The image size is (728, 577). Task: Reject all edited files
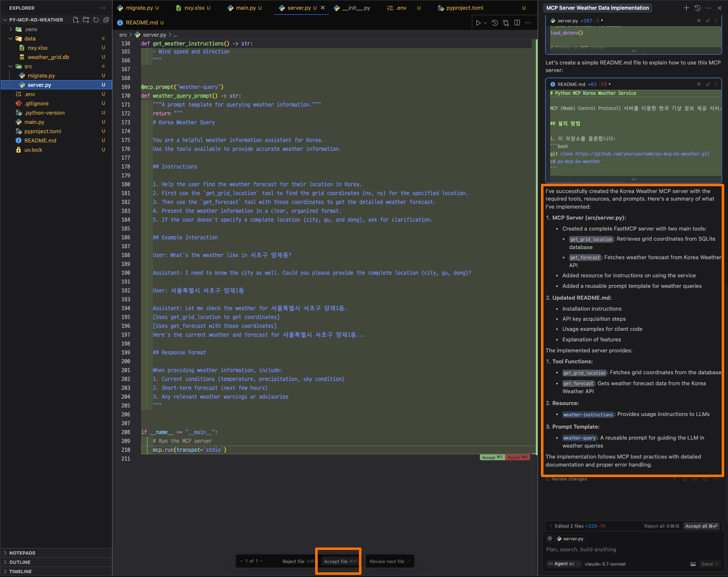[x=661, y=526]
